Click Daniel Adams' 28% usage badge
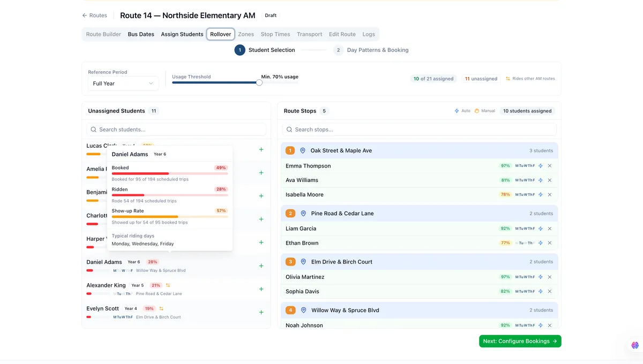643x364 pixels. [x=153, y=262]
